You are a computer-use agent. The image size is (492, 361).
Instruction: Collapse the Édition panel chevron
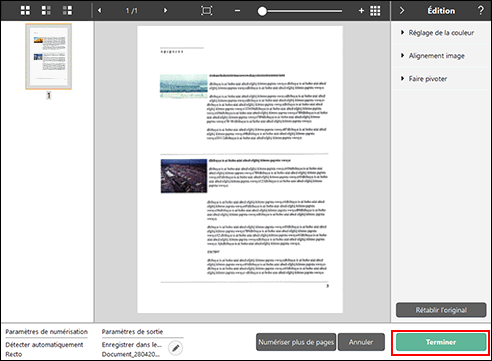pyautogui.click(x=402, y=11)
